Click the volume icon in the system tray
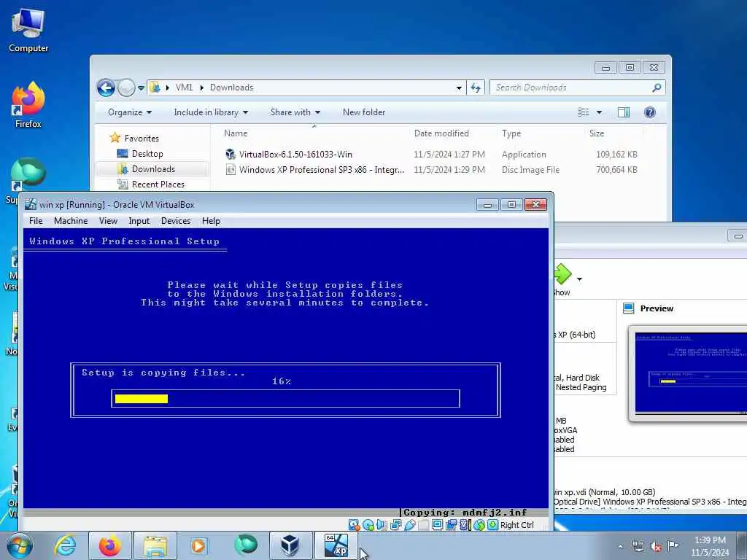This screenshot has height=560, width=747. [656, 547]
